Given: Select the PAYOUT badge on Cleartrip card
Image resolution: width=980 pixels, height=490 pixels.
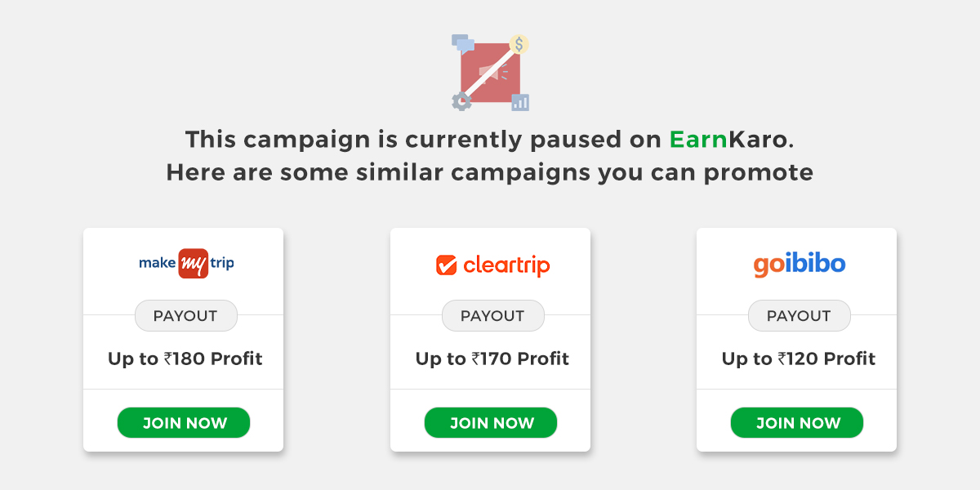Looking at the screenshot, I should point(492,315).
